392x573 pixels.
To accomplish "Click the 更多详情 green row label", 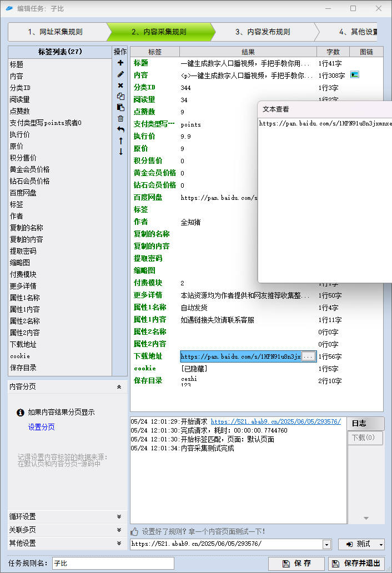I will (148, 295).
